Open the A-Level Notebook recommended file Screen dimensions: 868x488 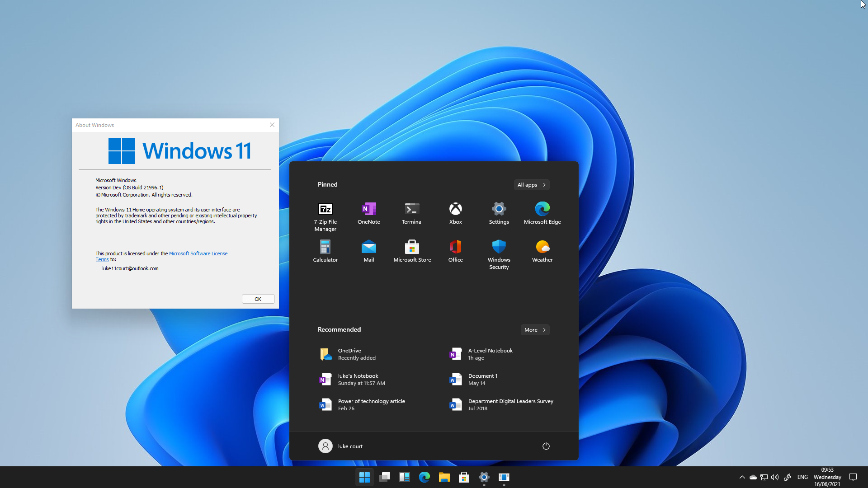(x=490, y=354)
